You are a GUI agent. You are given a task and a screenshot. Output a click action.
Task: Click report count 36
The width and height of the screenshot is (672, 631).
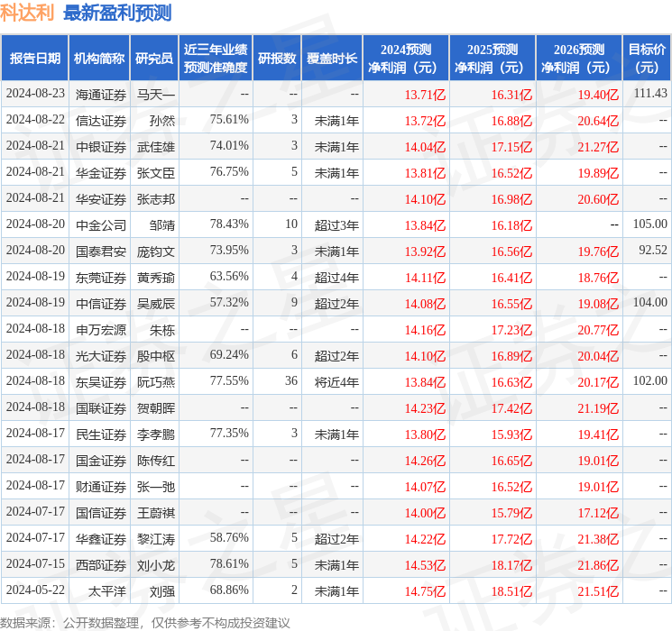(x=291, y=380)
